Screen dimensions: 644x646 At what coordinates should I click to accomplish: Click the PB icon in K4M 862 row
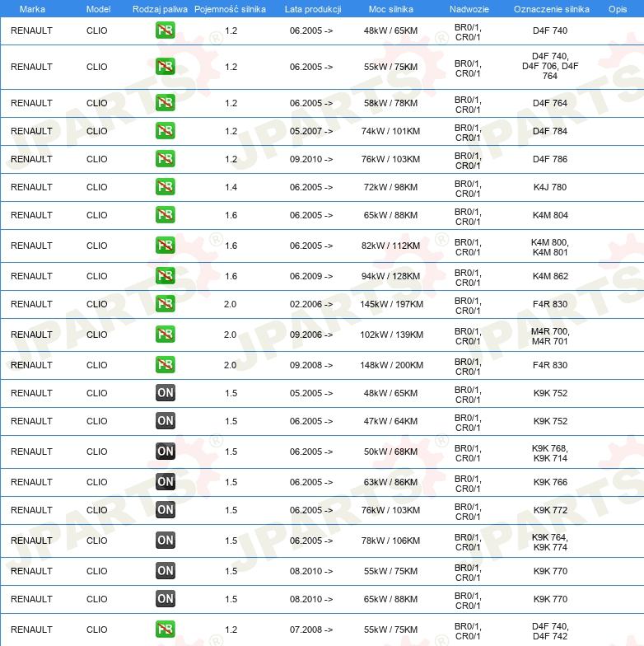[165, 276]
